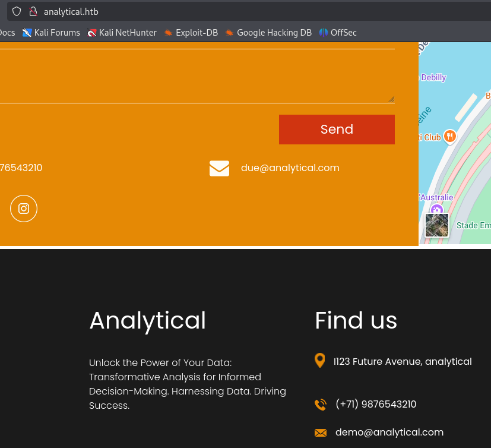
Task: Click the orange restaurant marker on the map
Action: [x=450, y=136]
